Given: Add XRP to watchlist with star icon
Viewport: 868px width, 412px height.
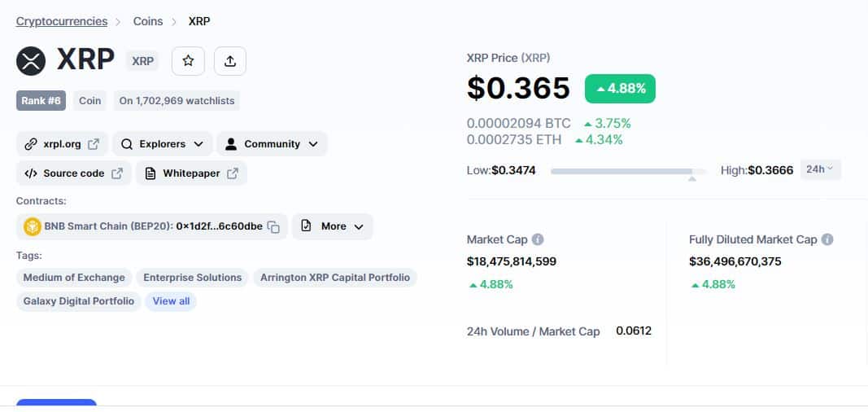Looking at the screenshot, I should tap(188, 61).
